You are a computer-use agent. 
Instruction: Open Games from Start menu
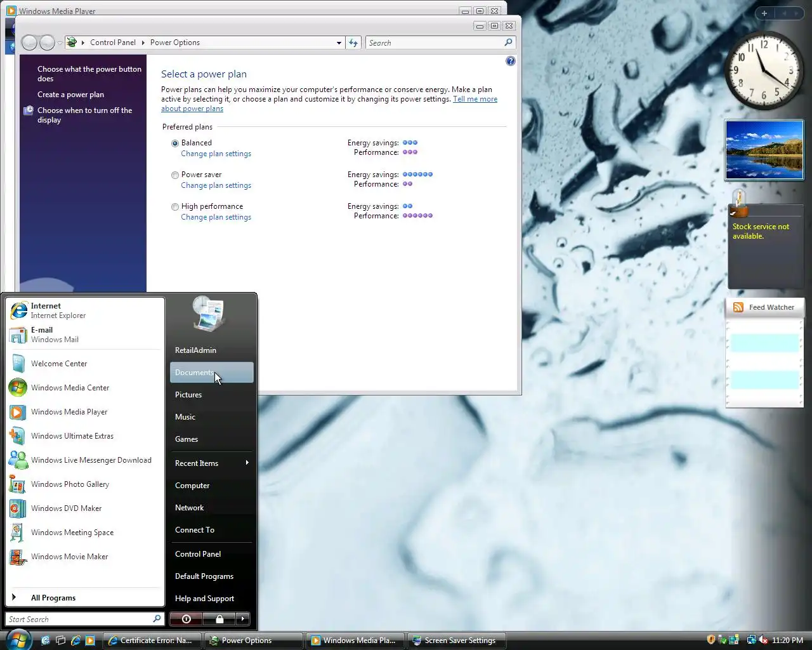pyautogui.click(x=211, y=439)
